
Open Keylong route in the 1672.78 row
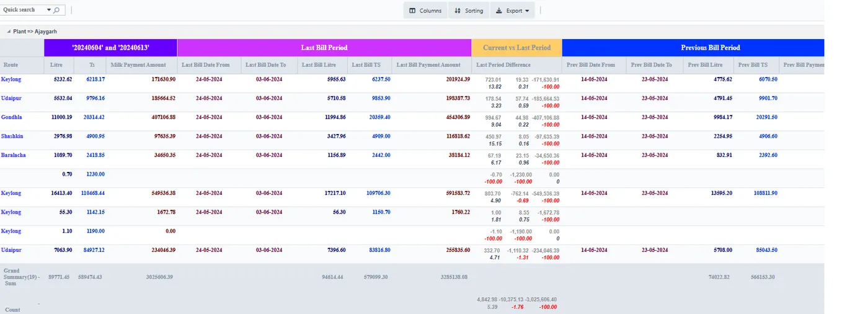coord(11,212)
